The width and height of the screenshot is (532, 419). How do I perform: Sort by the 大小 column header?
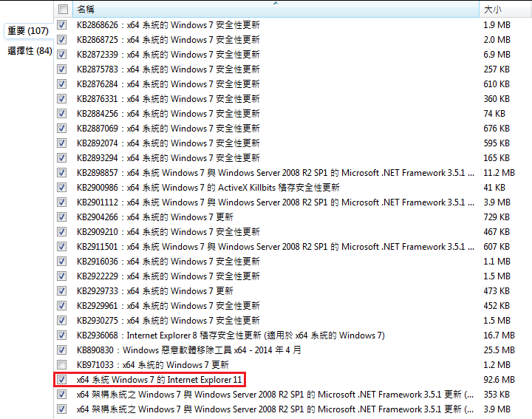(505, 9)
